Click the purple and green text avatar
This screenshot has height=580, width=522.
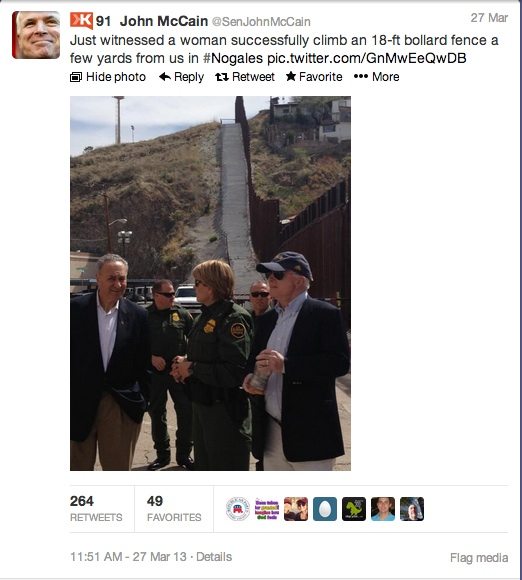pos(267,509)
